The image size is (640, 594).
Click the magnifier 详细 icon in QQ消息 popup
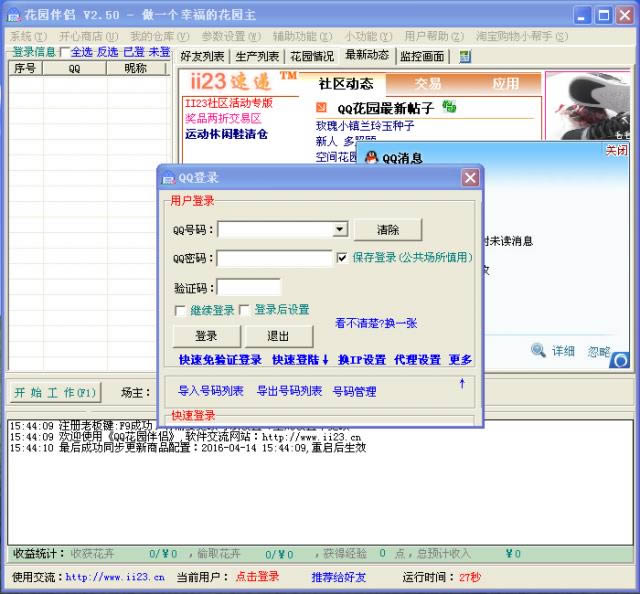[538, 350]
